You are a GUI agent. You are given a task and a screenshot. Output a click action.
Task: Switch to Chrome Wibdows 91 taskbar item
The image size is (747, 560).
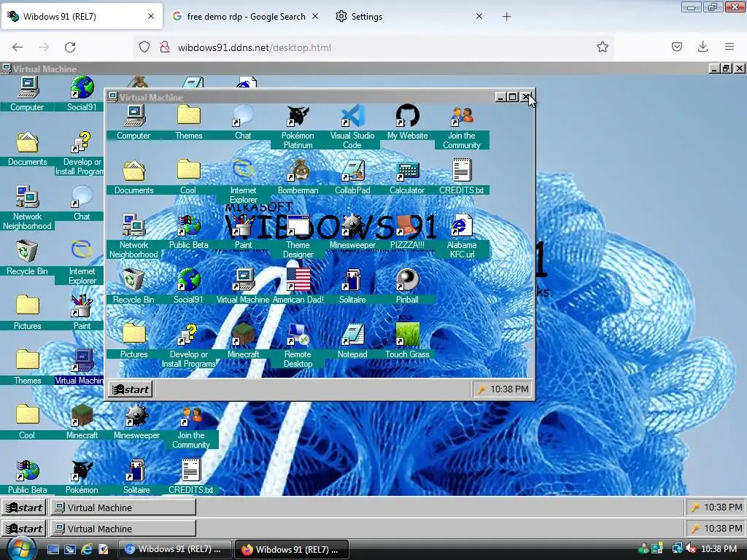point(174,549)
